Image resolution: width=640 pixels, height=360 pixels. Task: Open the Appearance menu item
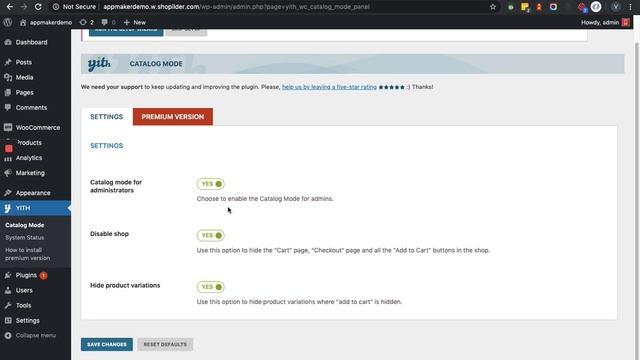click(33, 193)
